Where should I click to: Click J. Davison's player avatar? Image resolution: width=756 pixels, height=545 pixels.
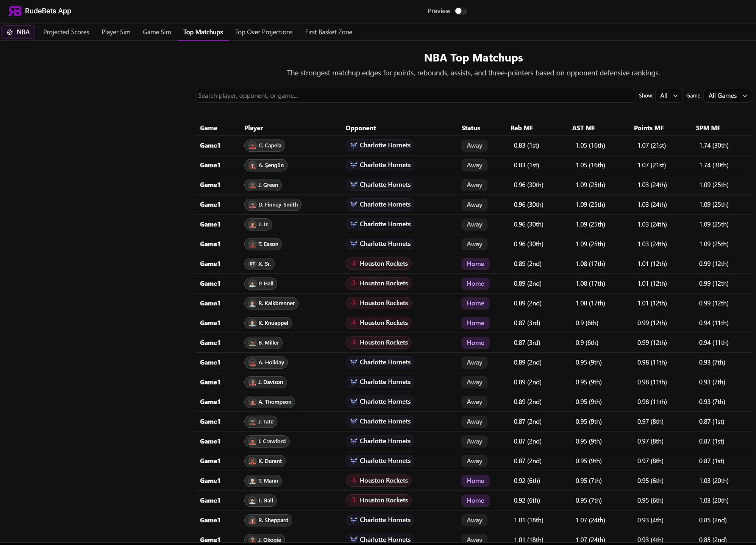pos(252,382)
